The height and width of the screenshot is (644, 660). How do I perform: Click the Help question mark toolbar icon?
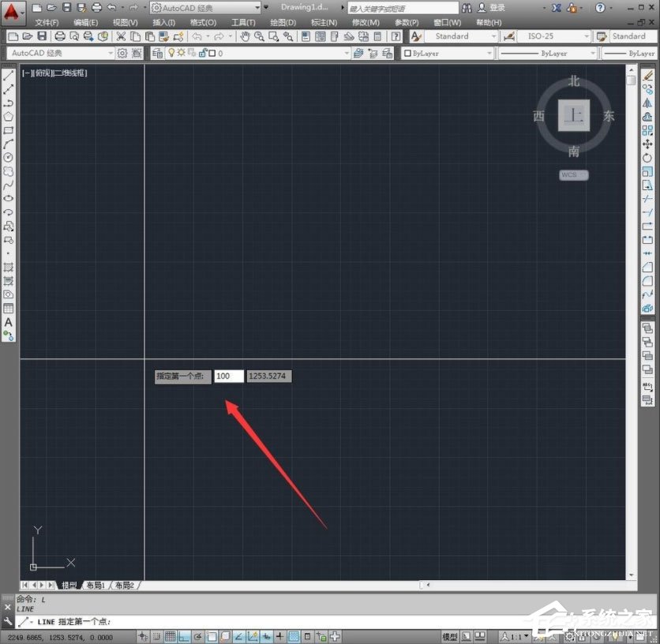tap(396, 36)
